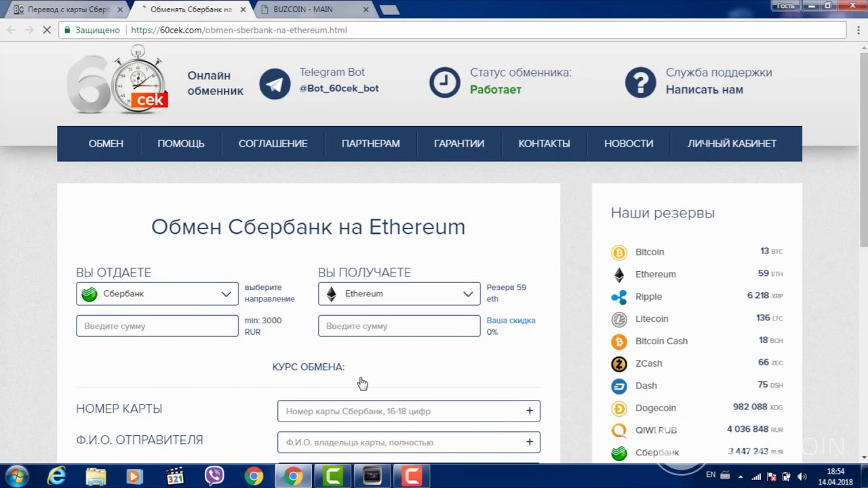The width and height of the screenshot is (868, 488).
Task: Click the plus icon in card number field
Action: tap(530, 411)
